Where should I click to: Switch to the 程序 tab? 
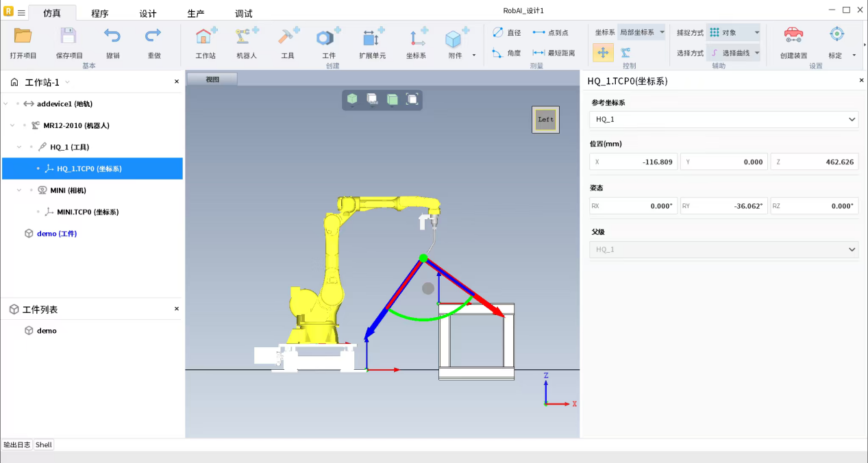click(100, 14)
